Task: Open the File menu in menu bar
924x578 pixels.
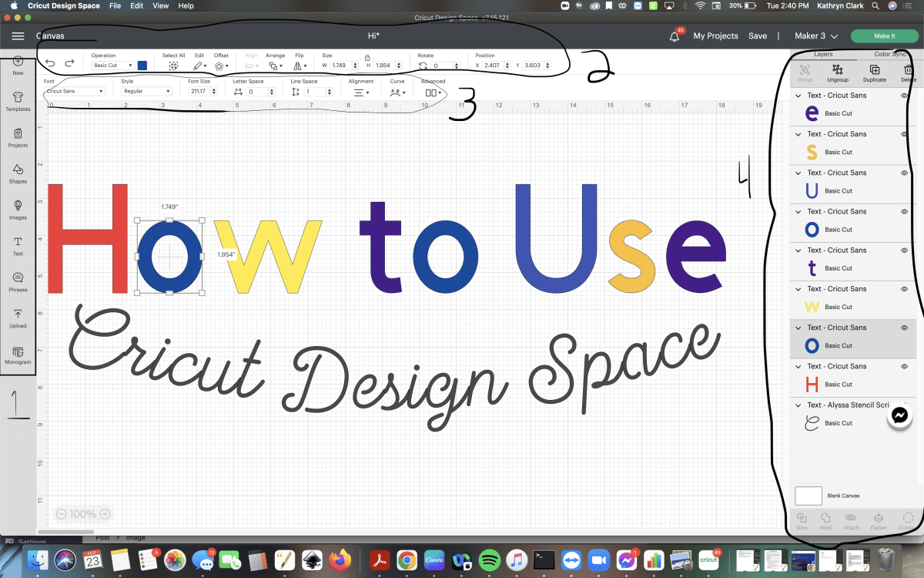Action: pos(115,5)
